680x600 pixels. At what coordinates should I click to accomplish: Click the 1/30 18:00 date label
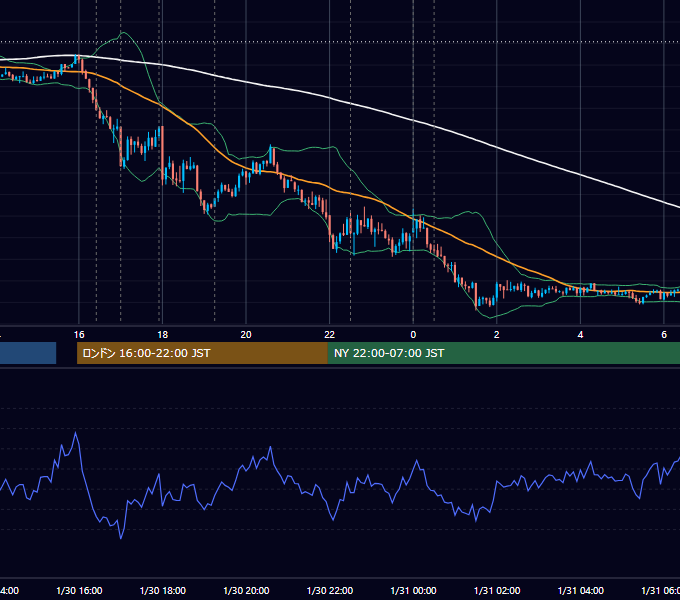click(x=163, y=591)
